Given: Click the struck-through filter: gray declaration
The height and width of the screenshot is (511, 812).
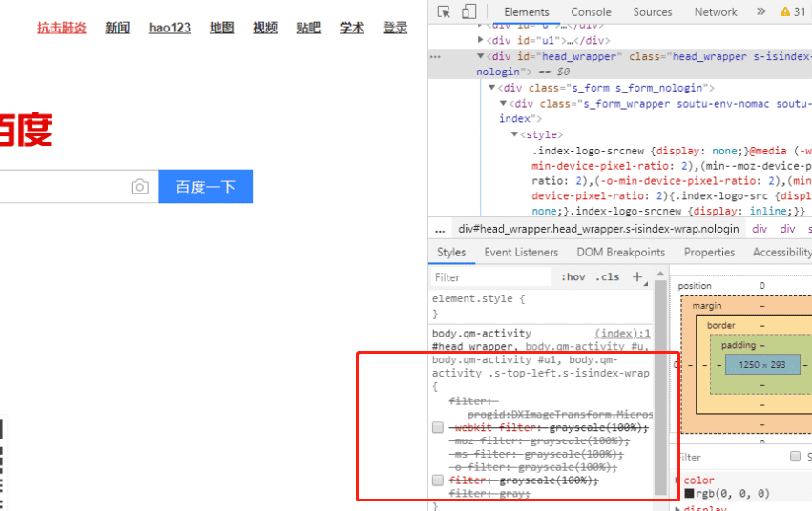Looking at the screenshot, I should click(x=489, y=494).
